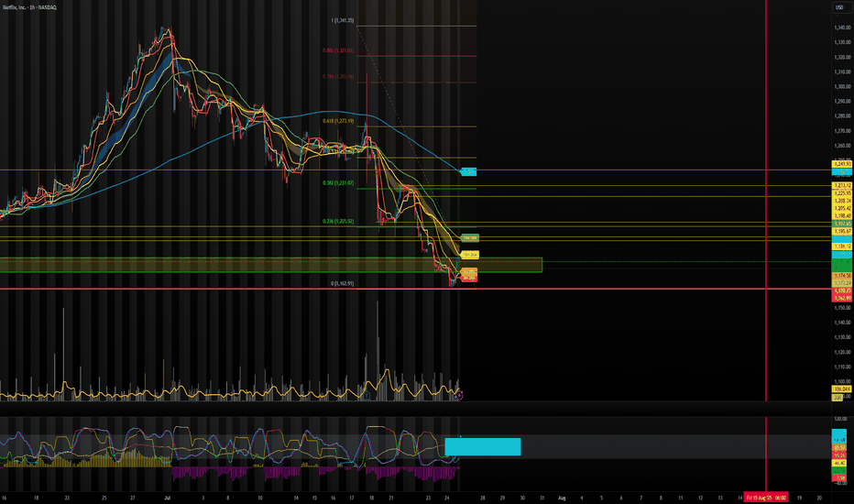This screenshot has height=504, width=854.
Task: Select the Fibonacci 0.786 level label
Action: point(338,77)
